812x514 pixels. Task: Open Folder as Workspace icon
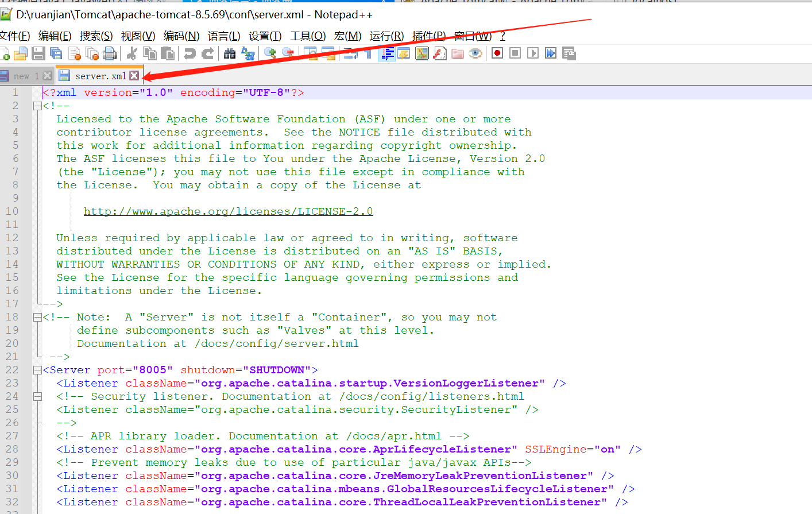tap(458, 53)
